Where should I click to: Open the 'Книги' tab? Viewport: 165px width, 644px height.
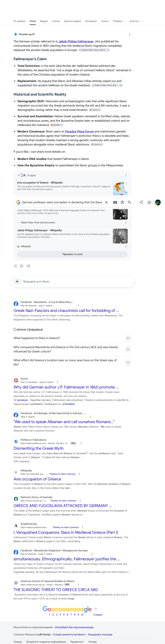105,21
